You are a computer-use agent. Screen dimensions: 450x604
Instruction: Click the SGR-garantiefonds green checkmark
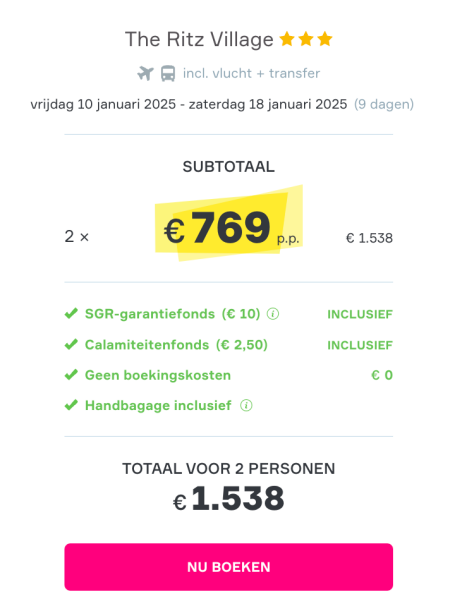pos(71,314)
